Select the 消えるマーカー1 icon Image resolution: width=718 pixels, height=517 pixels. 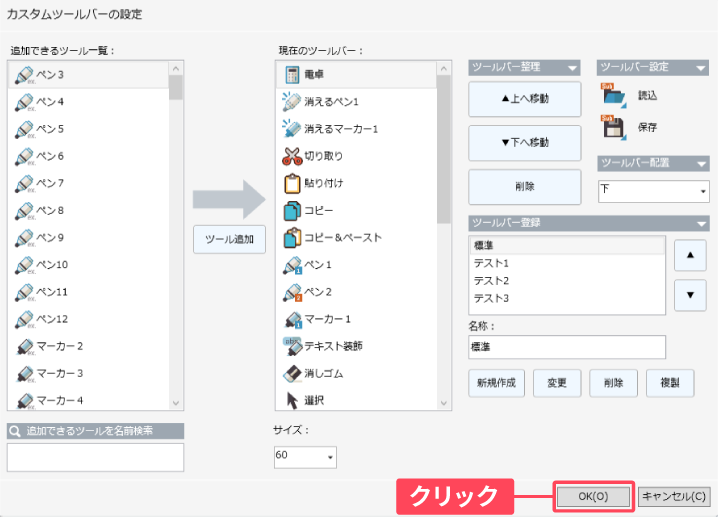tap(292, 129)
